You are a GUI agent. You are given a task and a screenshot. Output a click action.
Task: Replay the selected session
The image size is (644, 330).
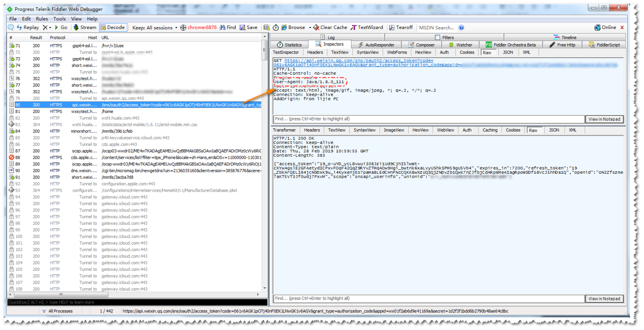point(27,27)
